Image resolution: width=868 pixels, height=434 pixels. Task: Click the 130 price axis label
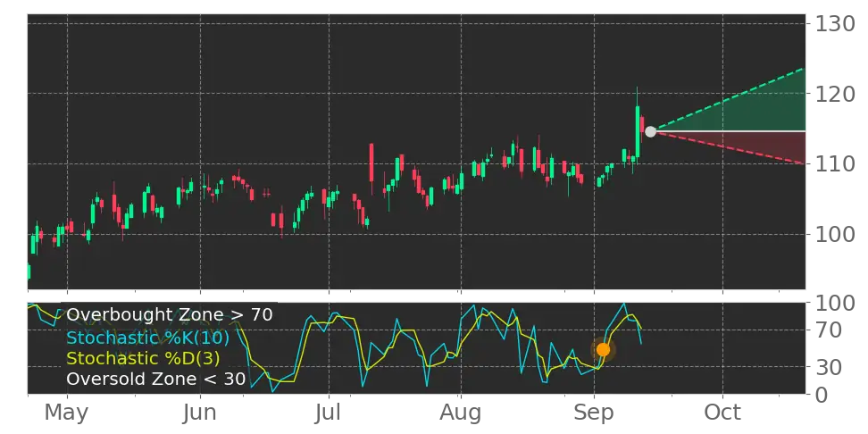pos(837,24)
